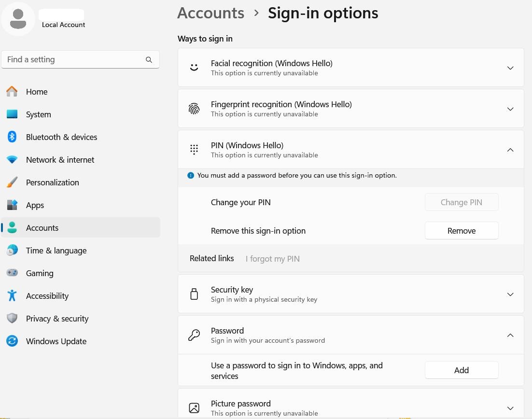Expand Facial recognition (Windows Hello) section
This screenshot has width=532, height=419.
tap(510, 68)
